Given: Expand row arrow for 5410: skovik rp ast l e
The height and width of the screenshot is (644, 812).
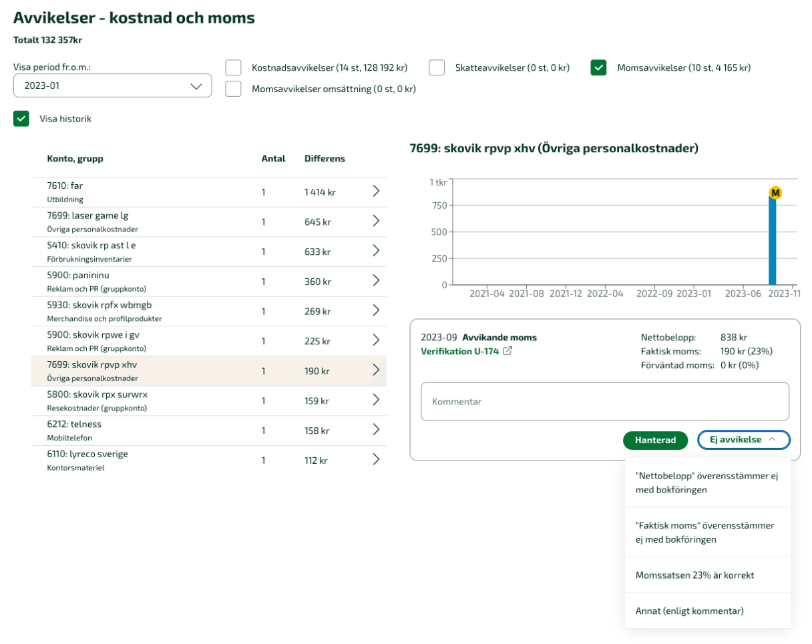Looking at the screenshot, I should tap(376, 251).
